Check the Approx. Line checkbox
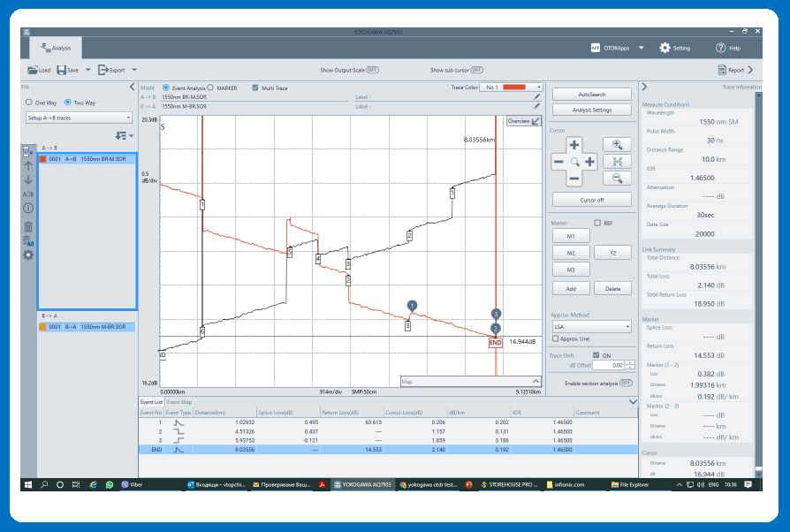The height and width of the screenshot is (532, 790). pyautogui.click(x=555, y=339)
